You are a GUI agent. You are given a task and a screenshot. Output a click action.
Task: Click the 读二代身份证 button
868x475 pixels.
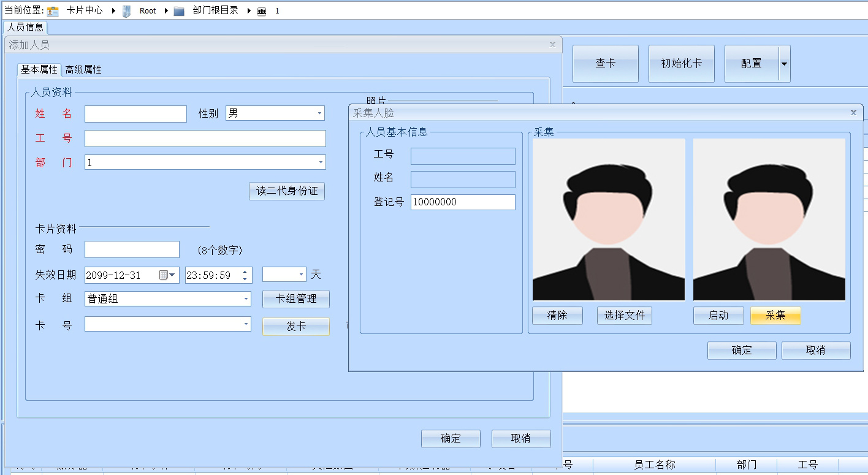(x=287, y=191)
